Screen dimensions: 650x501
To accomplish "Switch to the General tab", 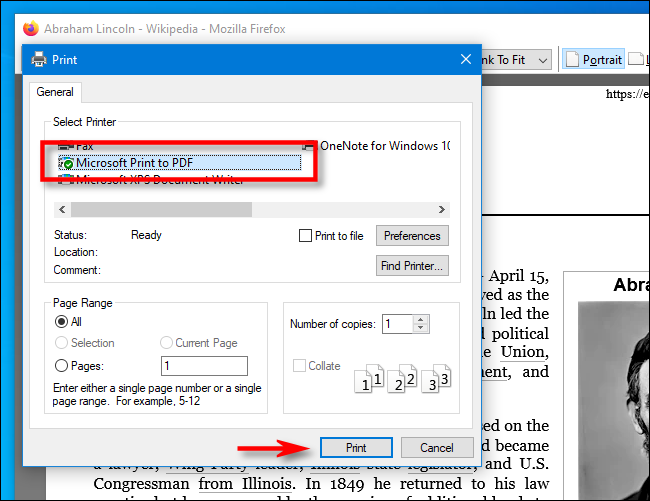I will (x=55, y=92).
